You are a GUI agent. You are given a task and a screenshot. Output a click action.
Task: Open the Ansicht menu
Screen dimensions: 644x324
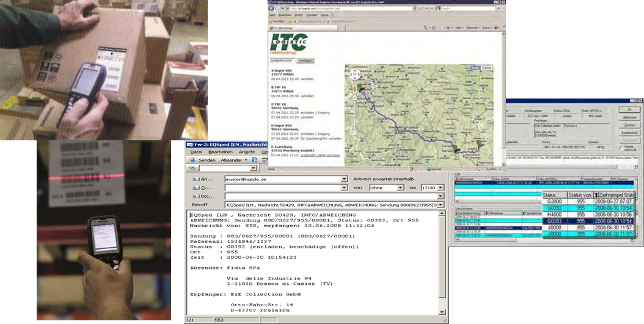coord(247,152)
